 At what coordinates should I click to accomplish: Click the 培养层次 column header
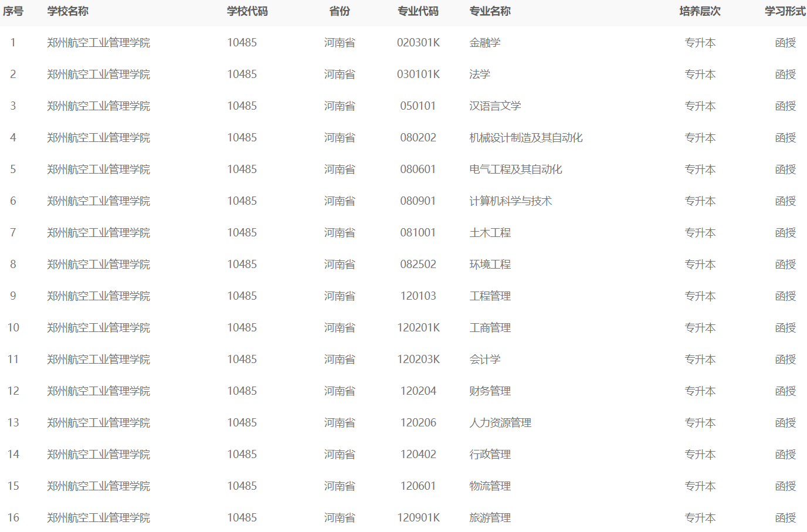point(700,11)
